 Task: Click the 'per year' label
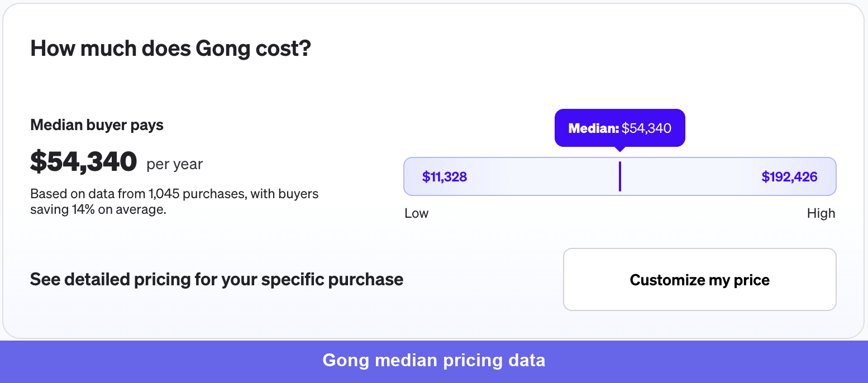click(x=174, y=164)
